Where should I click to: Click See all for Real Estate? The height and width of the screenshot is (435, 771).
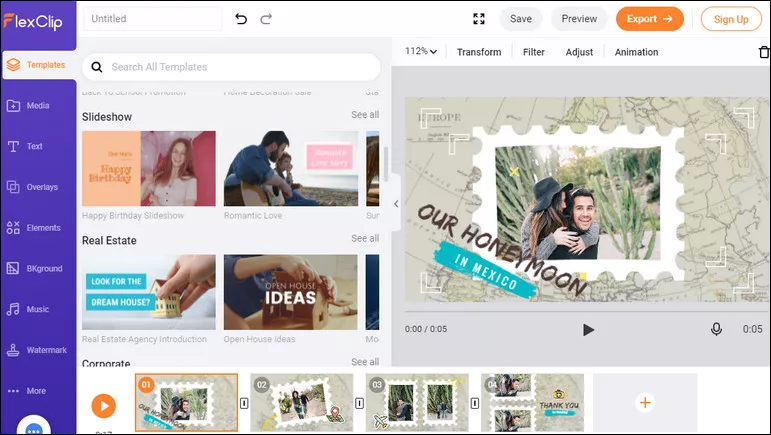[x=365, y=238]
